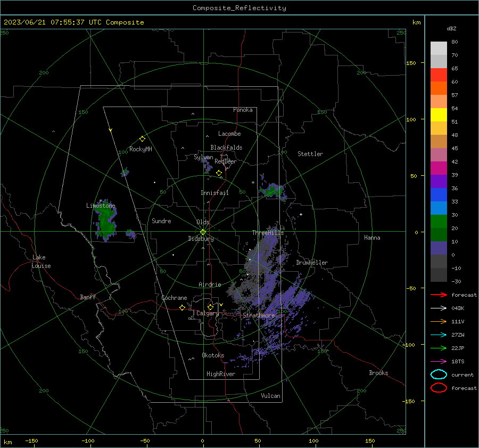Click the Hanna label
Viewport: 479px width, 448px height.
point(372,238)
